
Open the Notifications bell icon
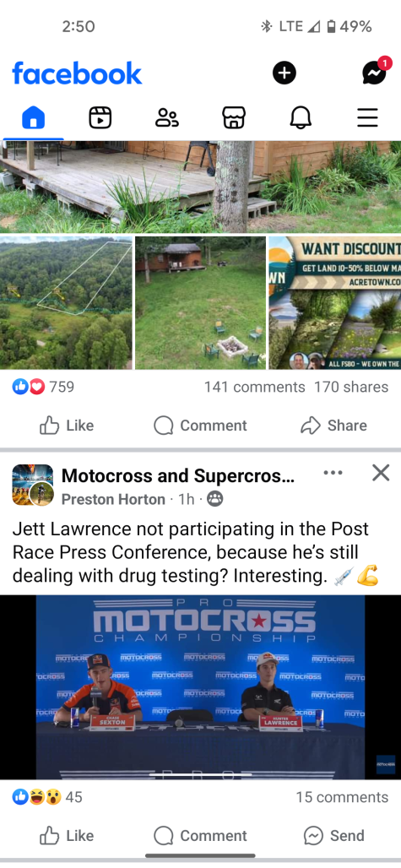301,117
